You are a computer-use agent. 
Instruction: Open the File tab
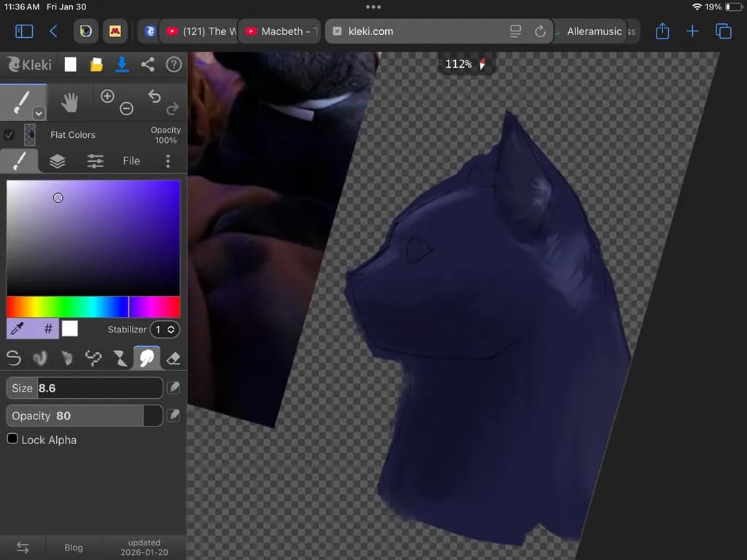[x=131, y=161]
